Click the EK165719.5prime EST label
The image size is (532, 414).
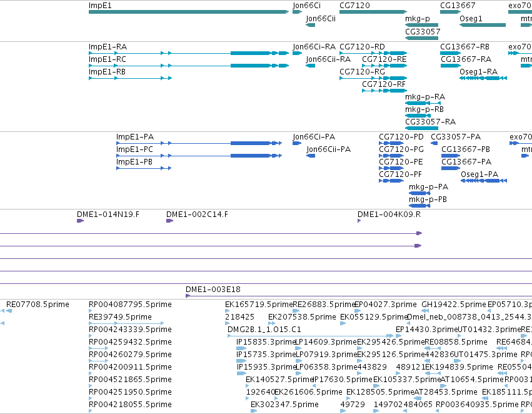pyautogui.click(x=259, y=305)
